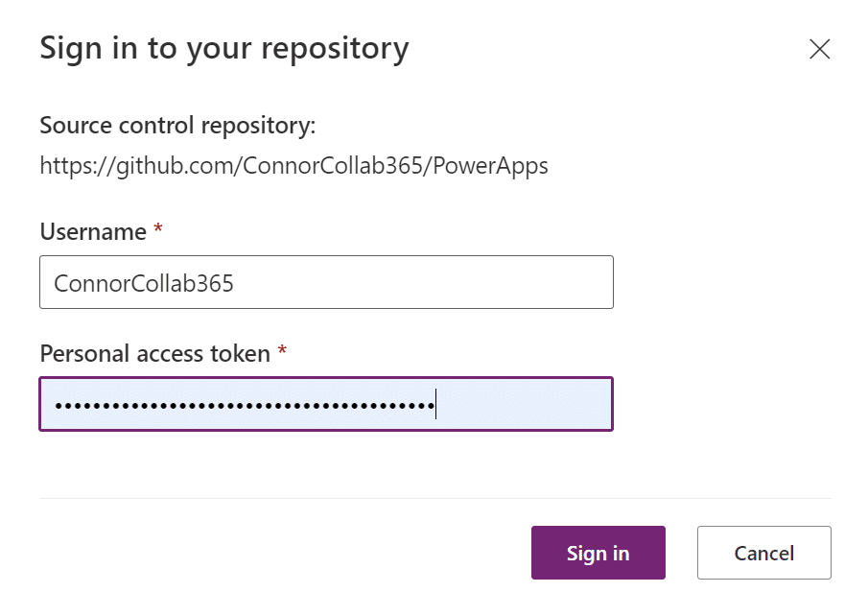Click the required asterisk beside Personal access token
Image resolution: width=868 pixels, height=616 pixels.
283,350
